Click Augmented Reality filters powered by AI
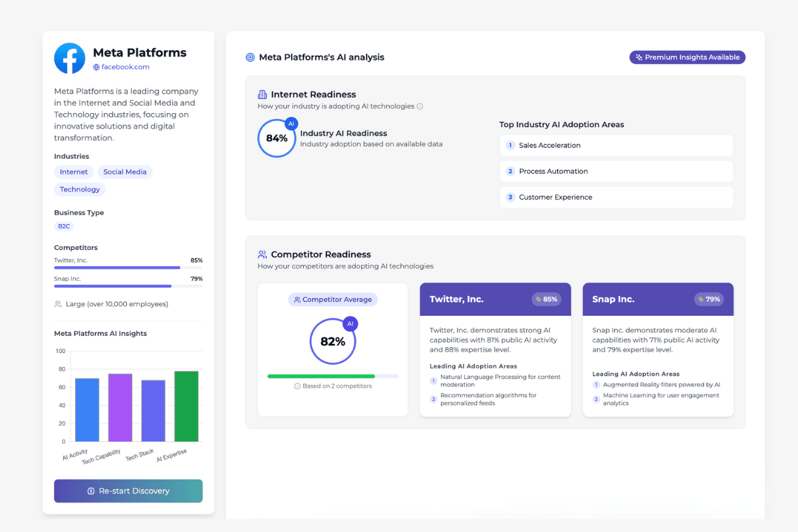Screen dimensions: 798x532 662,385
